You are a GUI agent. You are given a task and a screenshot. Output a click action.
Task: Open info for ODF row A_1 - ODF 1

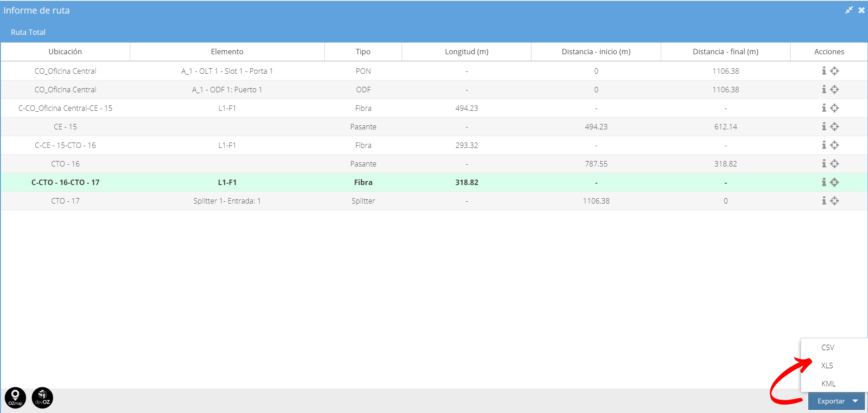click(824, 89)
